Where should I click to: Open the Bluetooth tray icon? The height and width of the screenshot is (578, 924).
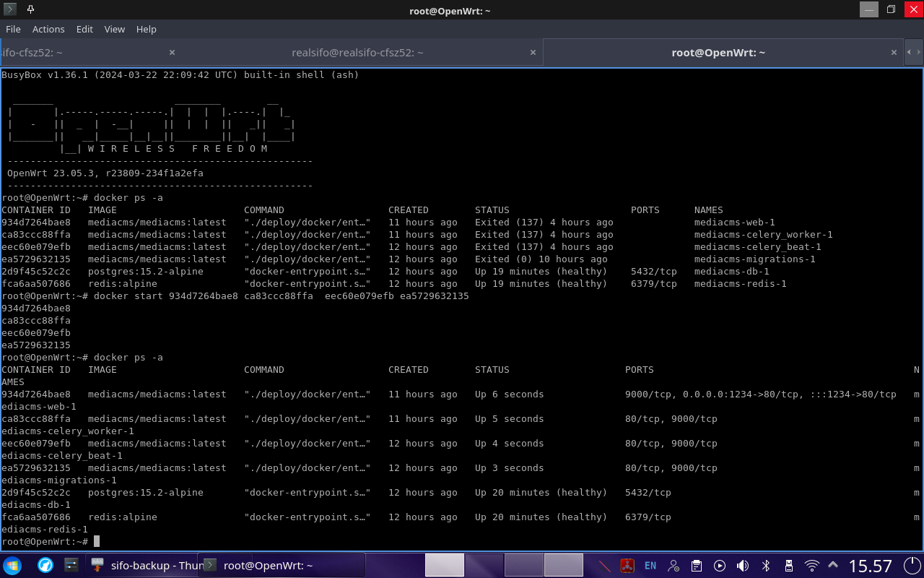767,565
